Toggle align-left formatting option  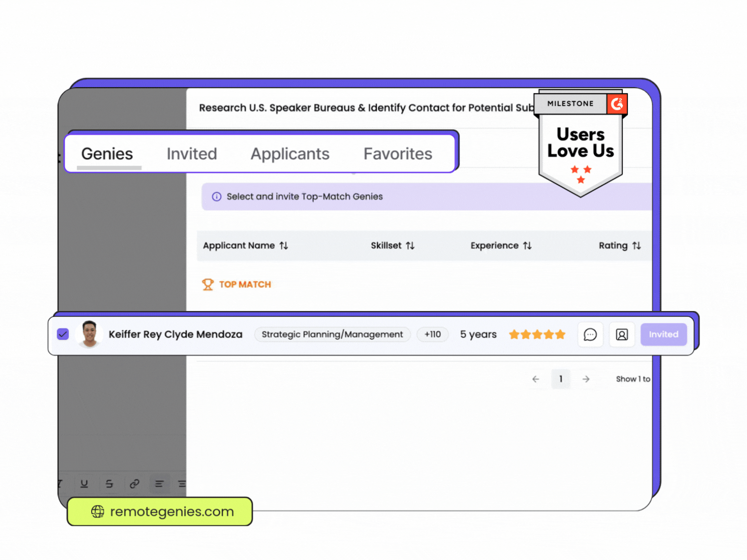pyautogui.click(x=159, y=484)
